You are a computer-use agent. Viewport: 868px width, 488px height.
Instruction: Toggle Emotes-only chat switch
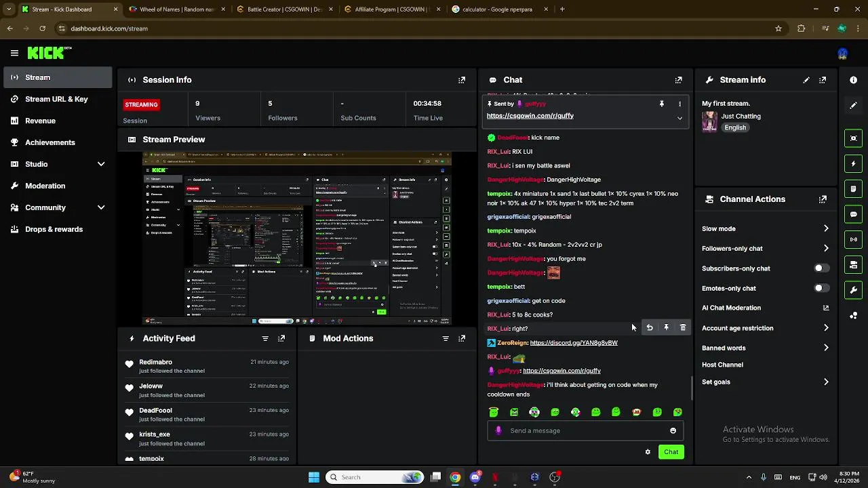coord(821,288)
